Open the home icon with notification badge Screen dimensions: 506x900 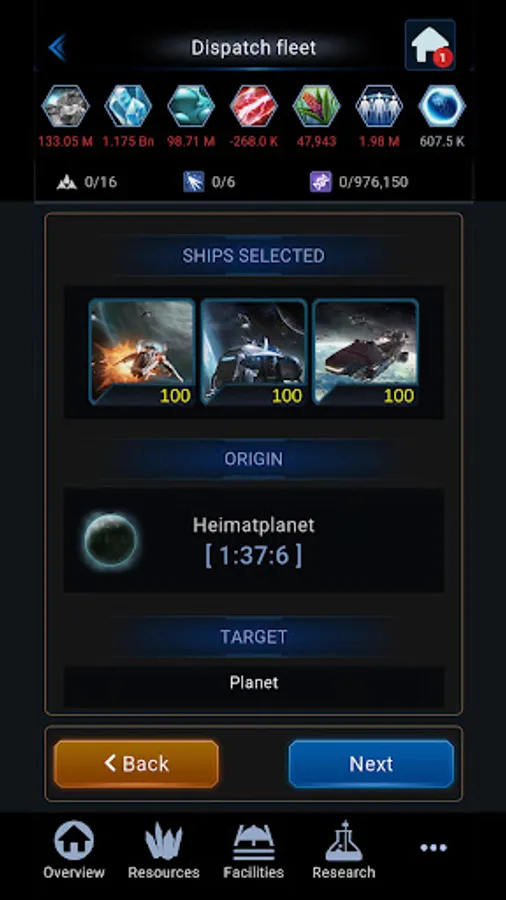(430, 45)
